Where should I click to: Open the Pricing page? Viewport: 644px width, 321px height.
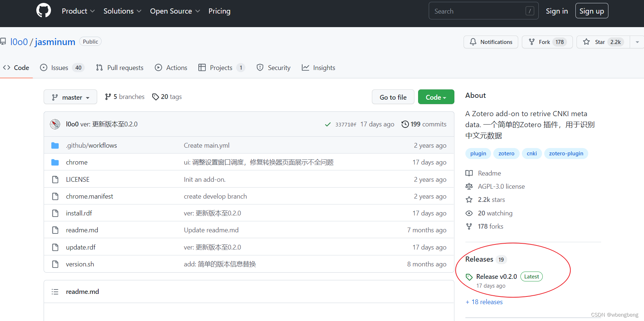(219, 11)
